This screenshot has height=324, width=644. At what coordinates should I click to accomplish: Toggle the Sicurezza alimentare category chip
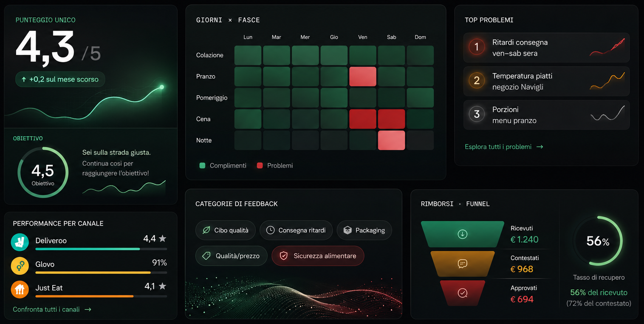click(318, 256)
